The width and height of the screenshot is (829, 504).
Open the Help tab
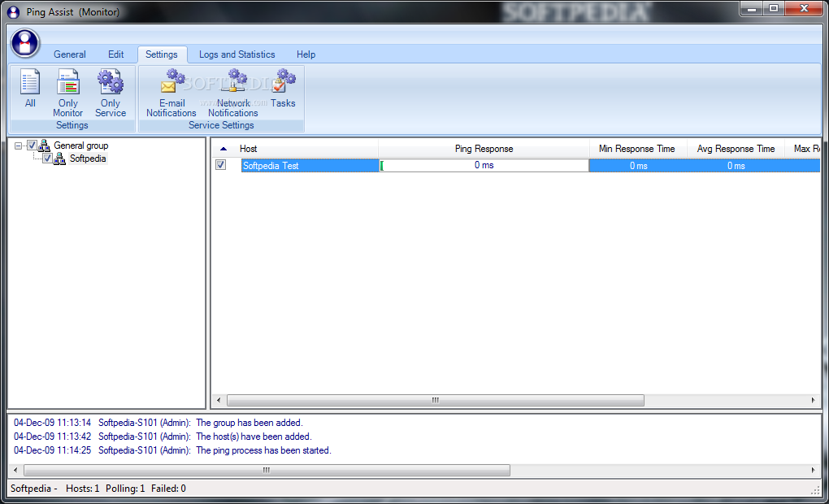306,54
